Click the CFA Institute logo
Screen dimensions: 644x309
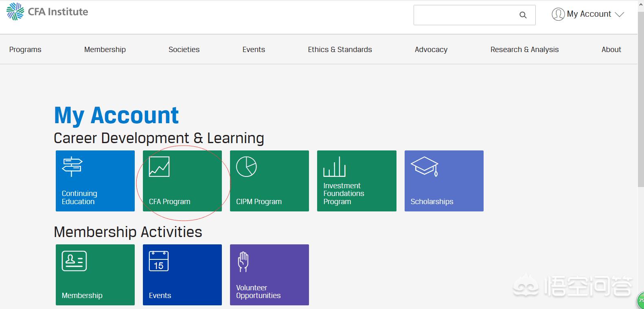pos(47,11)
